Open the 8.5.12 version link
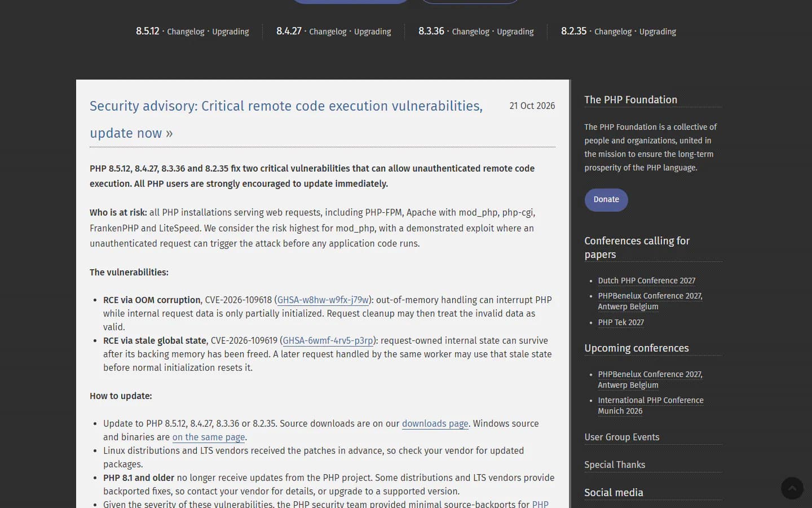This screenshot has width=812, height=508. click(x=148, y=31)
